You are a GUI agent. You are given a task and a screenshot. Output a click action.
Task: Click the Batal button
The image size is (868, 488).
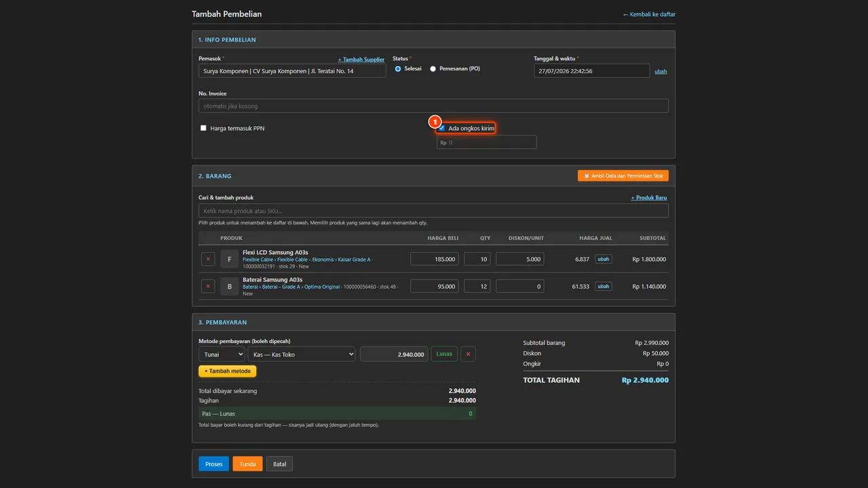[x=279, y=464]
